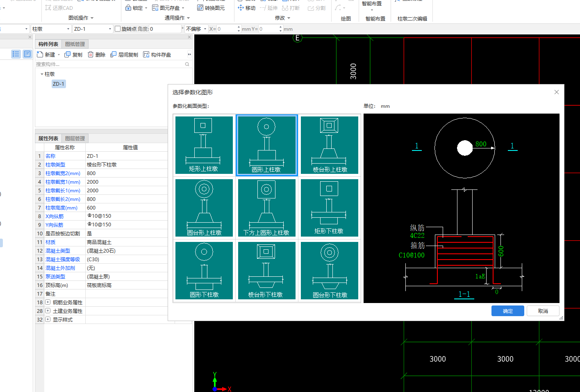
Task: Open the 不偏移 offset dropdown
Action: tap(205, 29)
